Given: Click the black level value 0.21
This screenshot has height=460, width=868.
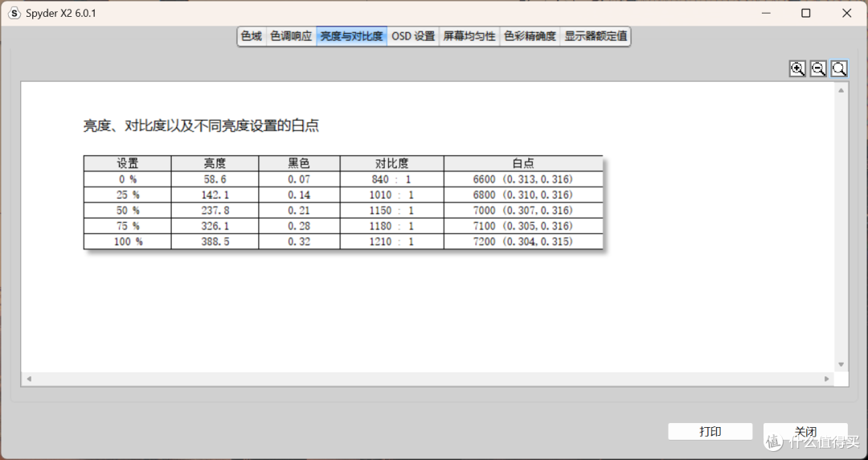Looking at the screenshot, I should [x=299, y=210].
